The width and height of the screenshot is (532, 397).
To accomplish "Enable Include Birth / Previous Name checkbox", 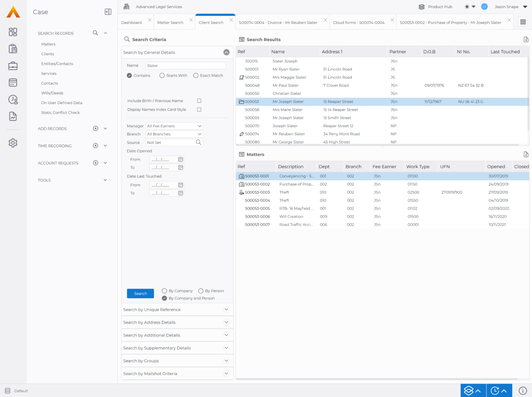I will tap(199, 101).
